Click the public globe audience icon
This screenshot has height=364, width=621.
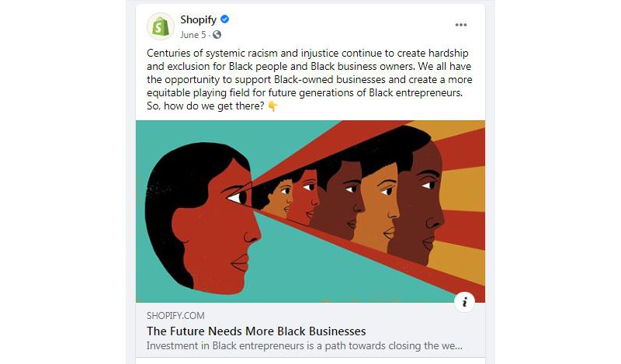click(217, 35)
